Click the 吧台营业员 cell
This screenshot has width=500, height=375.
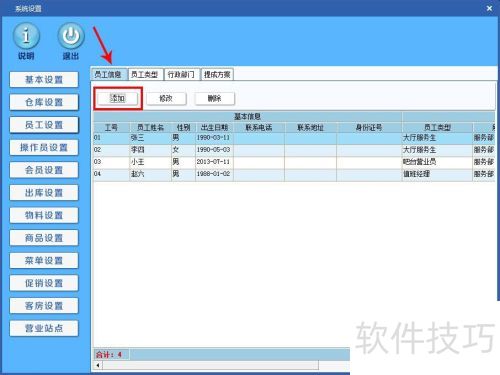coord(437,162)
